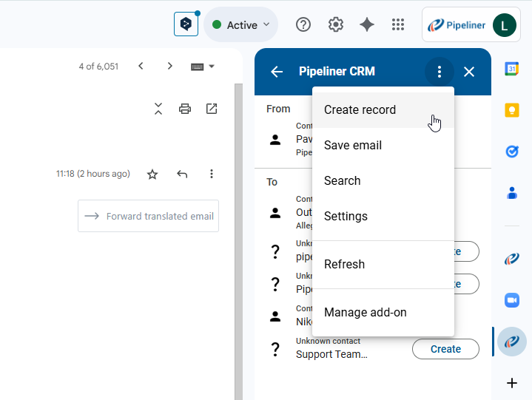Viewport: 532px width, 400px height.
Task: Open input tools keyboard dropdown
Action: click(203, 67)
